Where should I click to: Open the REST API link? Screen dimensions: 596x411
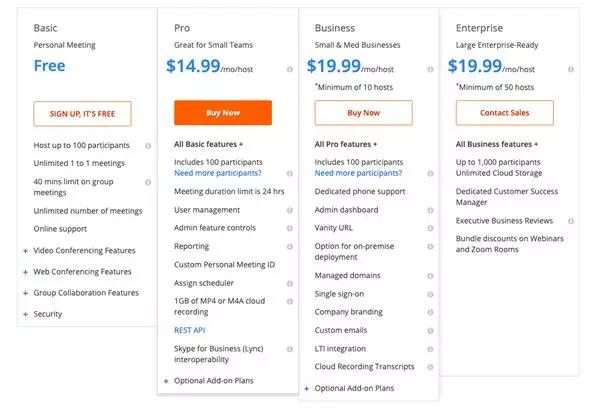point(190,330)
